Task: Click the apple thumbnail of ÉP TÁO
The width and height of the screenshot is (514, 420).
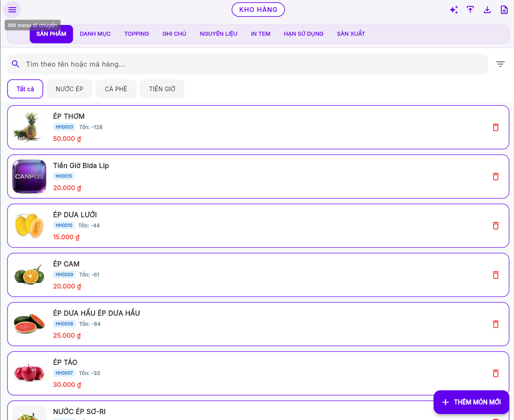Action: click(x=29, y=373)
